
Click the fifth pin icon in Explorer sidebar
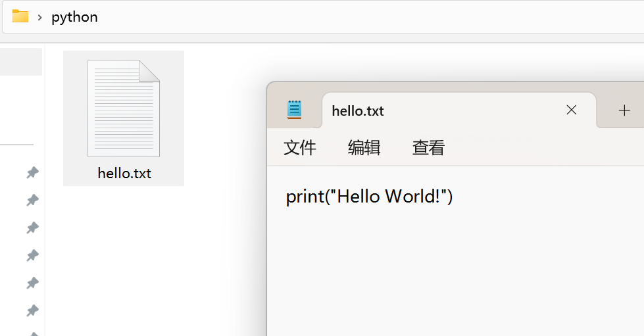point(32,283)
